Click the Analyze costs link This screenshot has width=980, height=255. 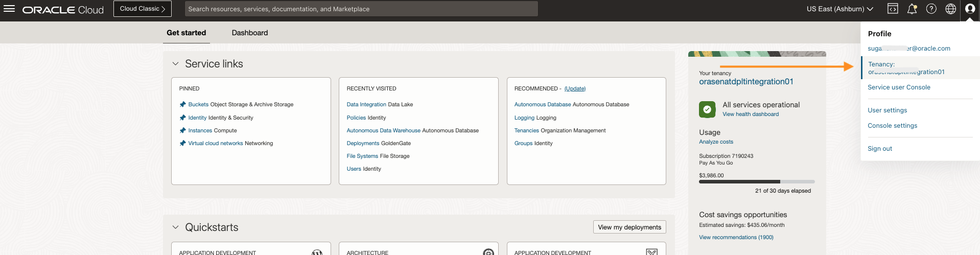[x=716, y=142]
